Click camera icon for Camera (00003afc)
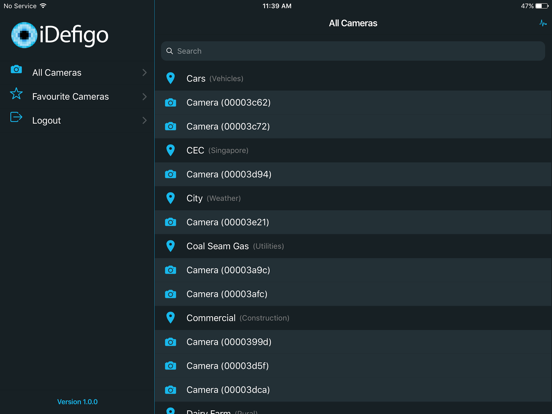 (170, 294)
